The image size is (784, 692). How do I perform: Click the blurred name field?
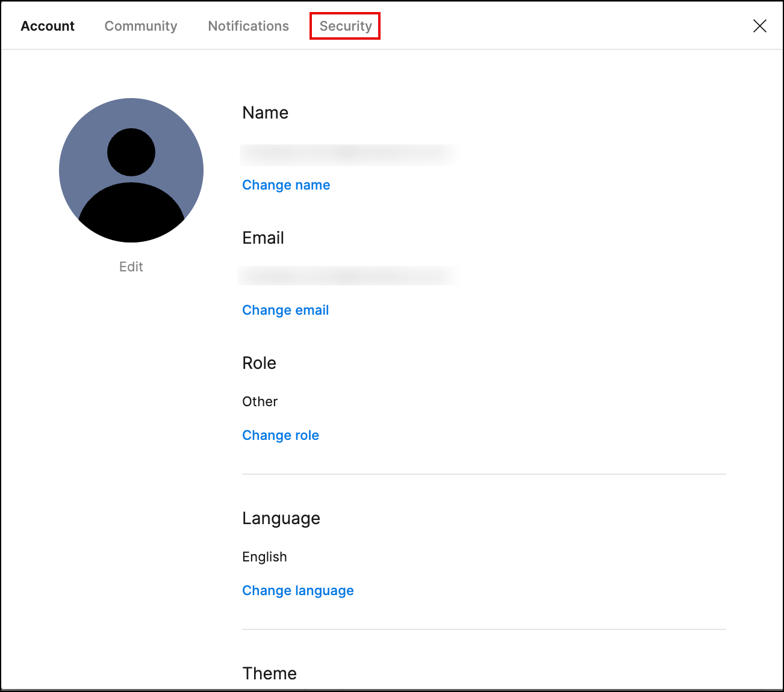tap(349, 154)
